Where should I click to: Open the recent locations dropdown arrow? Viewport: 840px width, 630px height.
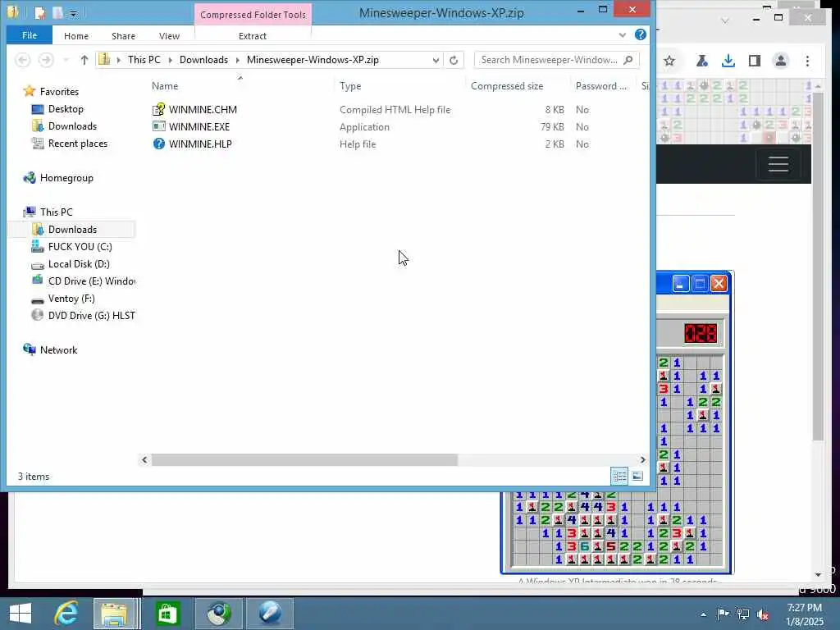click(66, 60)
